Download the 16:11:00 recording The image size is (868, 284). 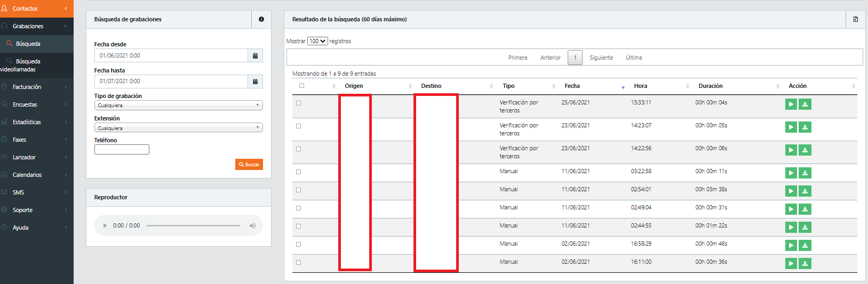[805, 264]
